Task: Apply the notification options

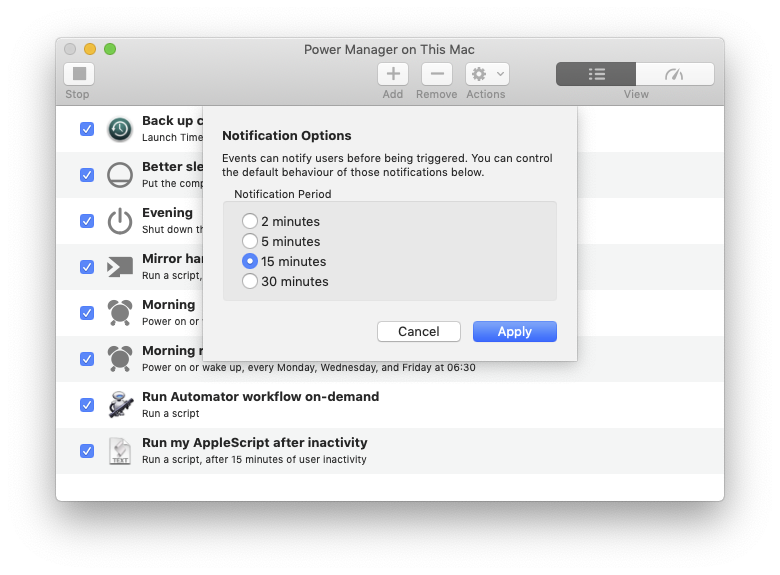Action: pos(515,331)
